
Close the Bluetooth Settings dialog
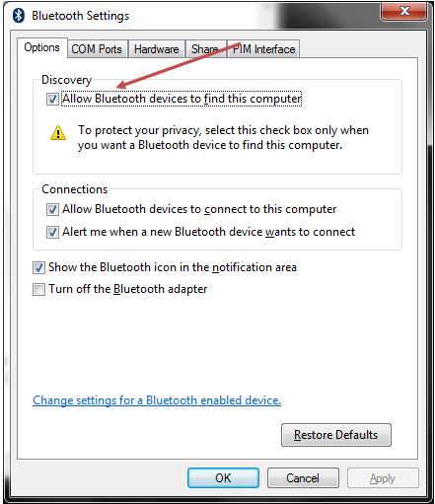pyautogui.click(x=404, y=12)
